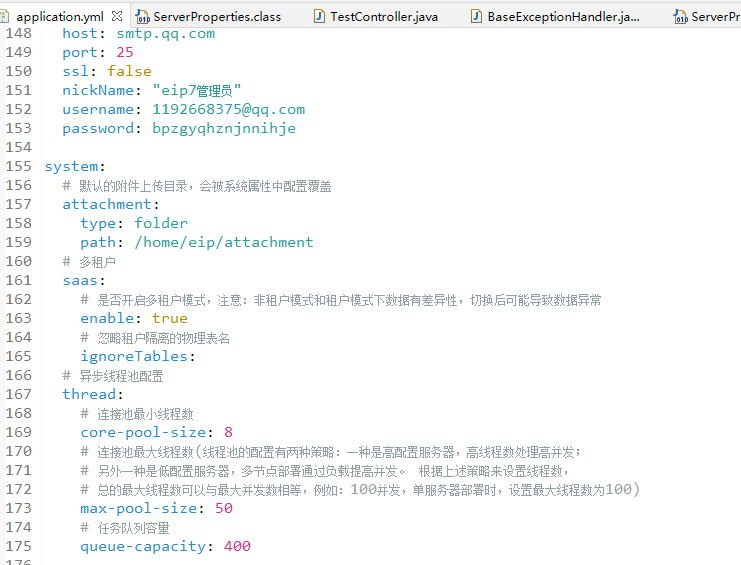Click the BaseExceptionHandler.java file icon
The image size is (741, 565).
pos(476,17)
